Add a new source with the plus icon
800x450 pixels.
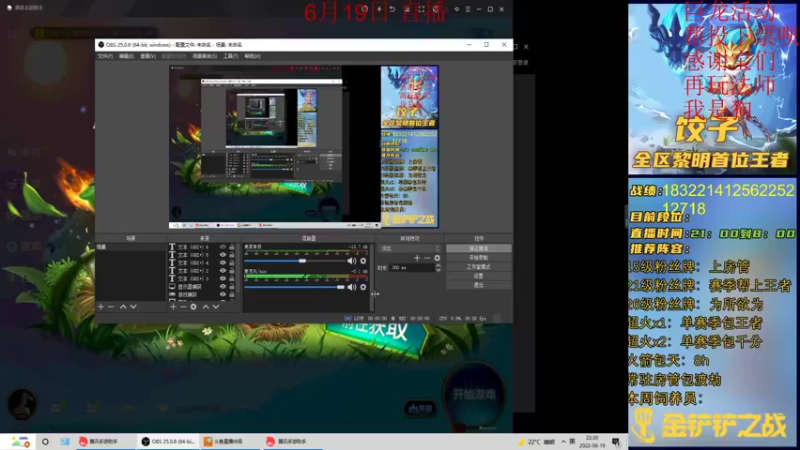coord(173,307)
